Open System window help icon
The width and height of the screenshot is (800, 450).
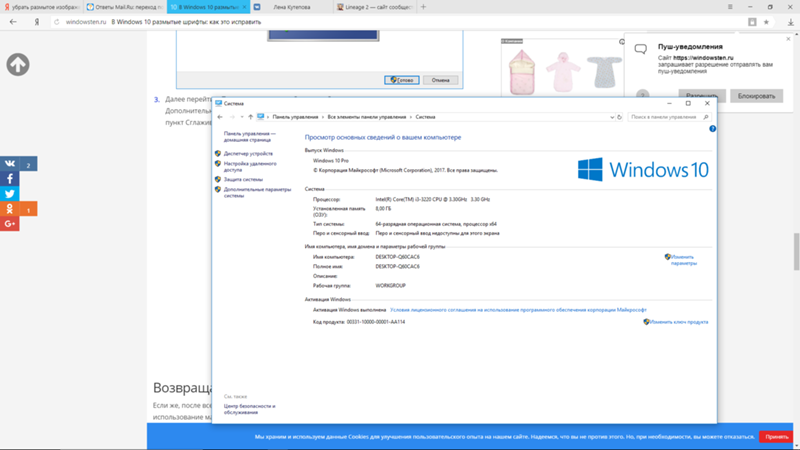[712, 129]
